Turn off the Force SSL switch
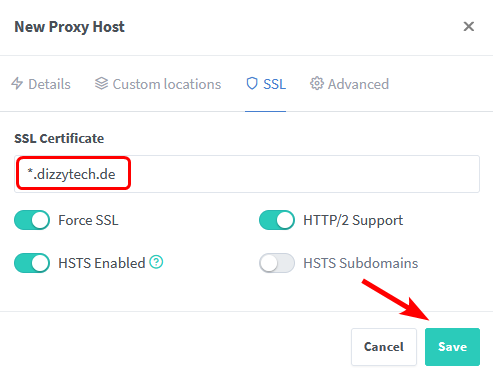This screenshot has width=493, height=380. [x=32, y=220]
